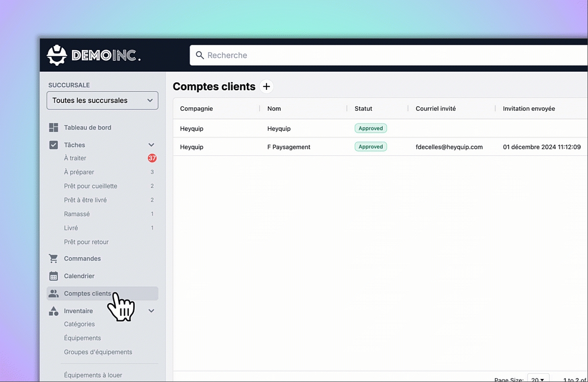Screen dimensions: 588x382
Task: Open the Page Size dropdown
Action: point(538,379)
